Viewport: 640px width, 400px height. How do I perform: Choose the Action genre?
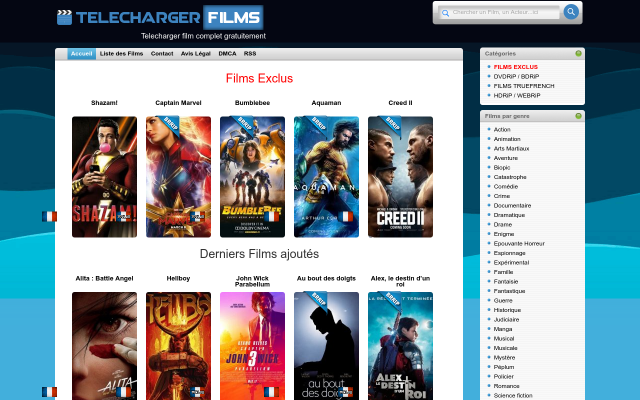pos(502,129)
